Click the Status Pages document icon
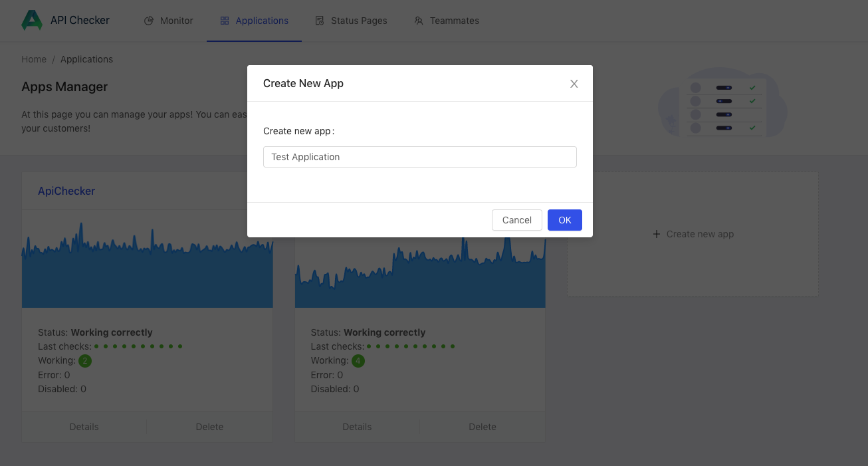868x466 pixels. (320, 21)
